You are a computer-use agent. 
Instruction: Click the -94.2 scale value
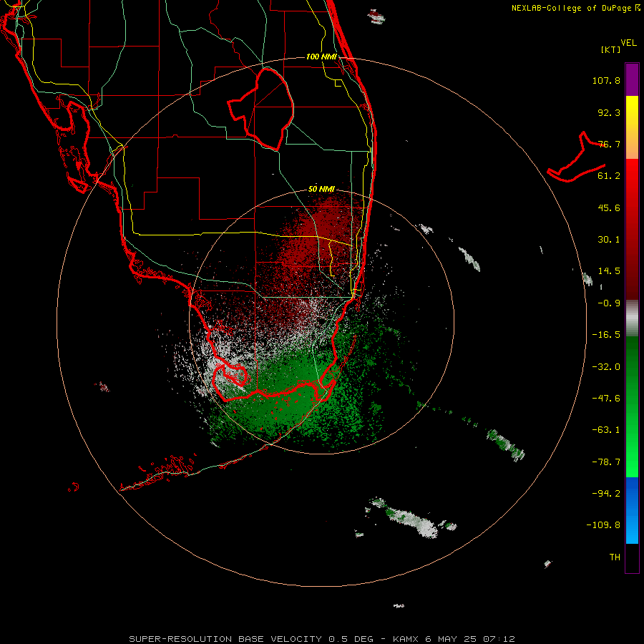[x=606, y=493]
